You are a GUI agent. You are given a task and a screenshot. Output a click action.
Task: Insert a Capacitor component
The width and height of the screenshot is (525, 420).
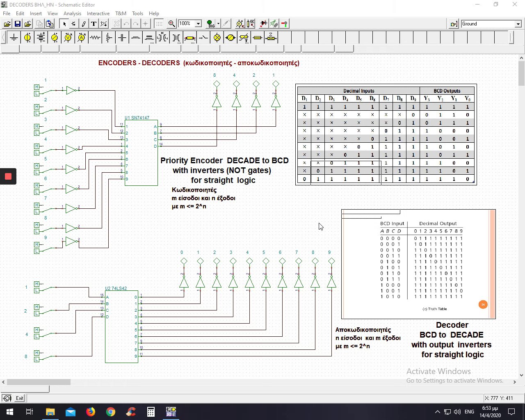pos(122,38)
